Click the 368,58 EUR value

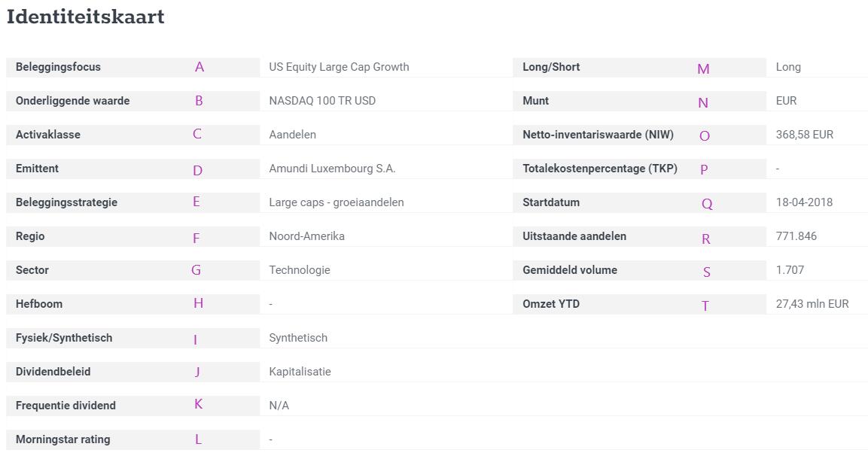804,135
